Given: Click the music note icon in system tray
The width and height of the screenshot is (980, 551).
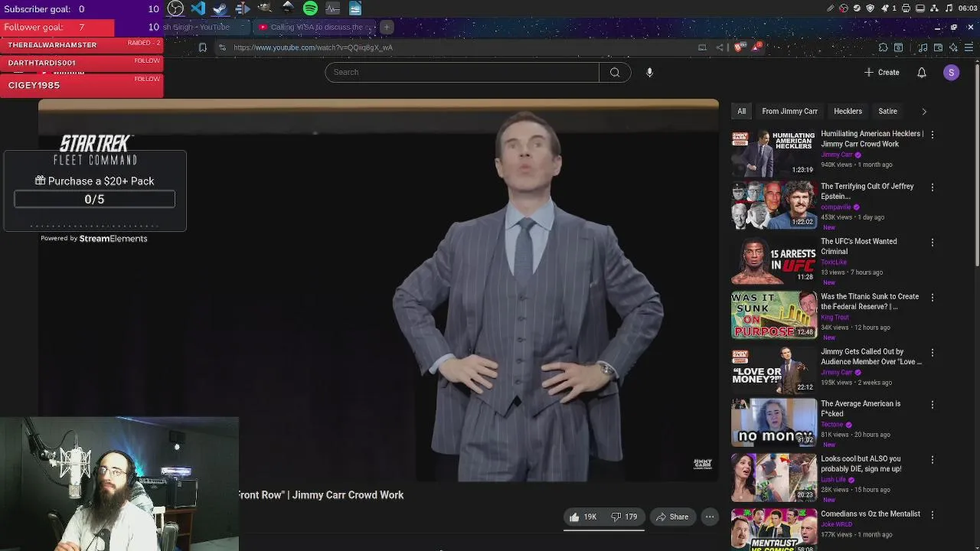Looking at the screenshot, I should 949,8.
